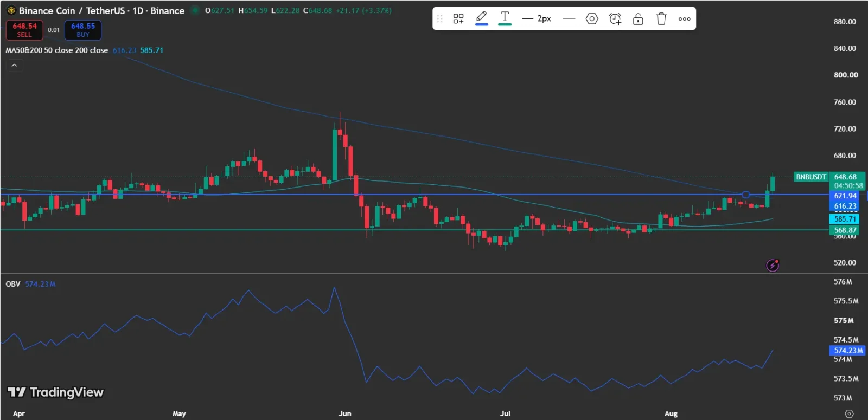Select the blue horizontal line anchor handle

(x=746, y=195)
